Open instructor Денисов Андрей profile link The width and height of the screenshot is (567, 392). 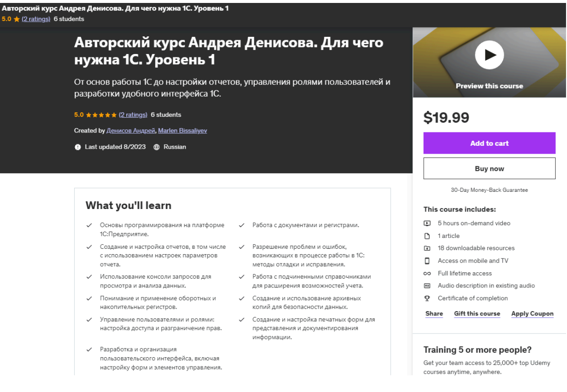(x=131, y=131)
